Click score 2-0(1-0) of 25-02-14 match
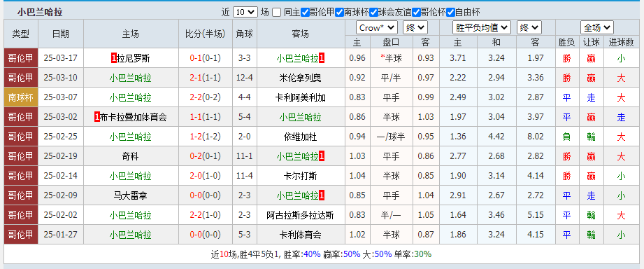Screen dimensions: 644x269 click(206, 176)
